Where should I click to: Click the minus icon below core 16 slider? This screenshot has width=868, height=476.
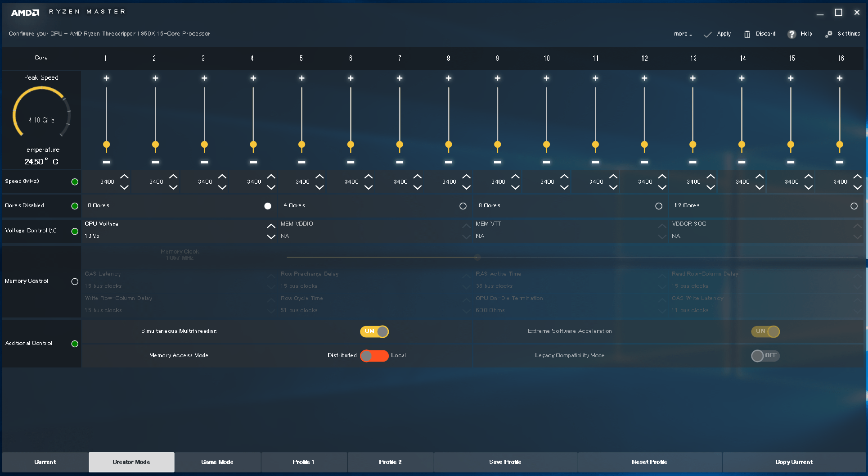pos(839,162)
